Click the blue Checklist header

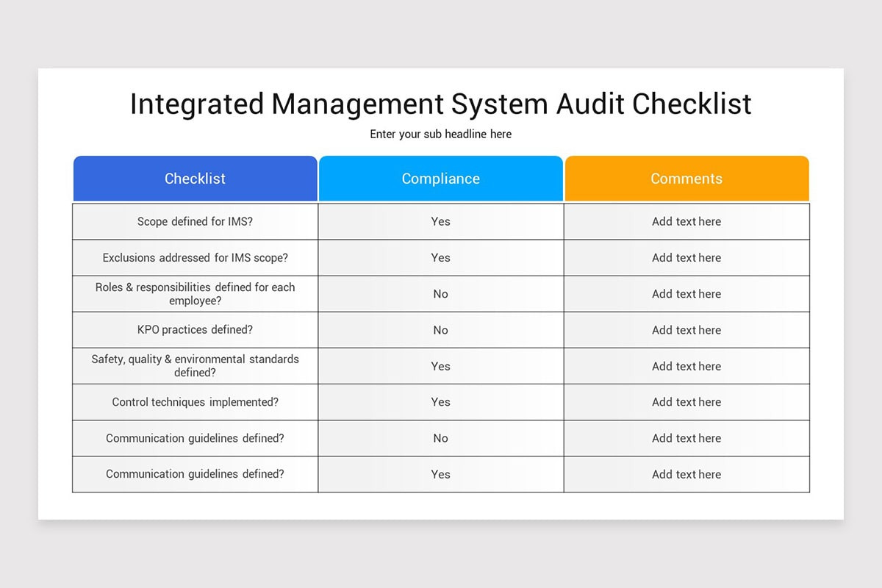point(195,178)
